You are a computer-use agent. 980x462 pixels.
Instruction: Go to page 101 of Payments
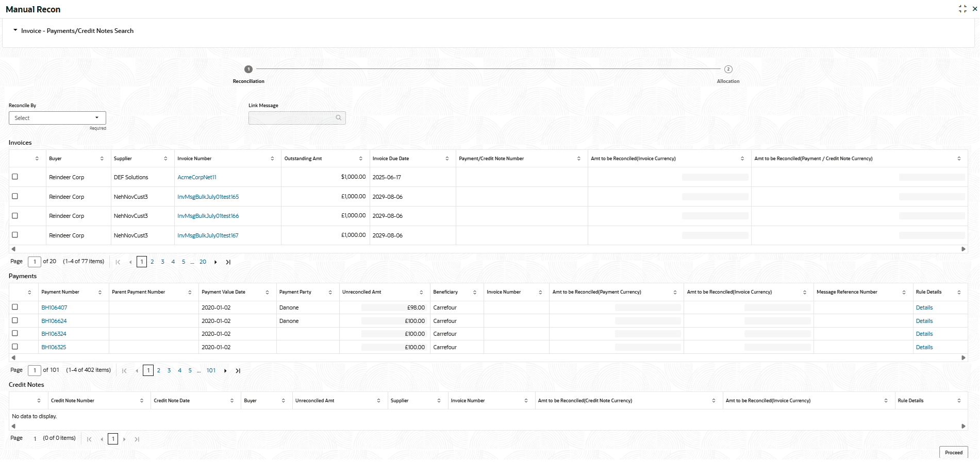coord(211,371)
